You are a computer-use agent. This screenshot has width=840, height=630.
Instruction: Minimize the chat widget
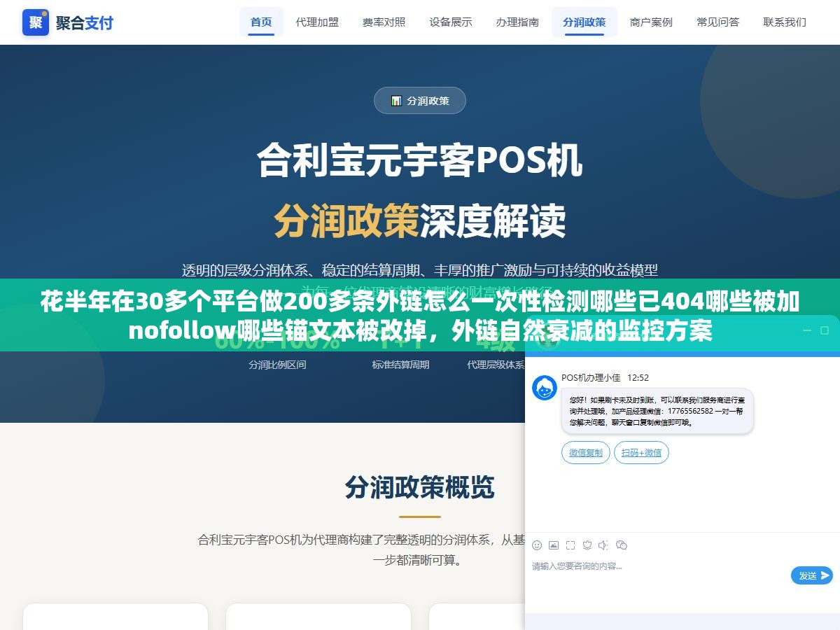point(806,330)
